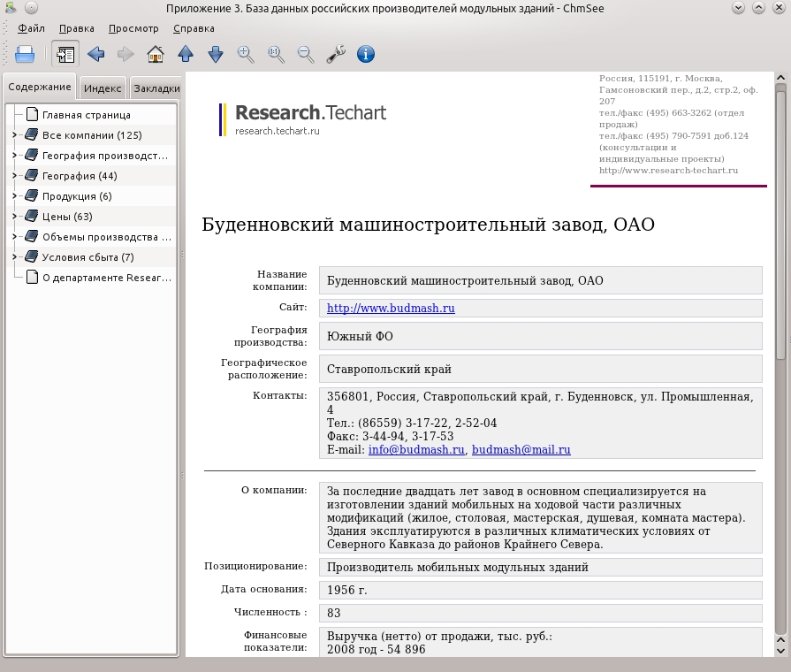Screen dimensions: 791x672
Task: Zoom out with the minus magnifier
Action: [x=306, y=54]
